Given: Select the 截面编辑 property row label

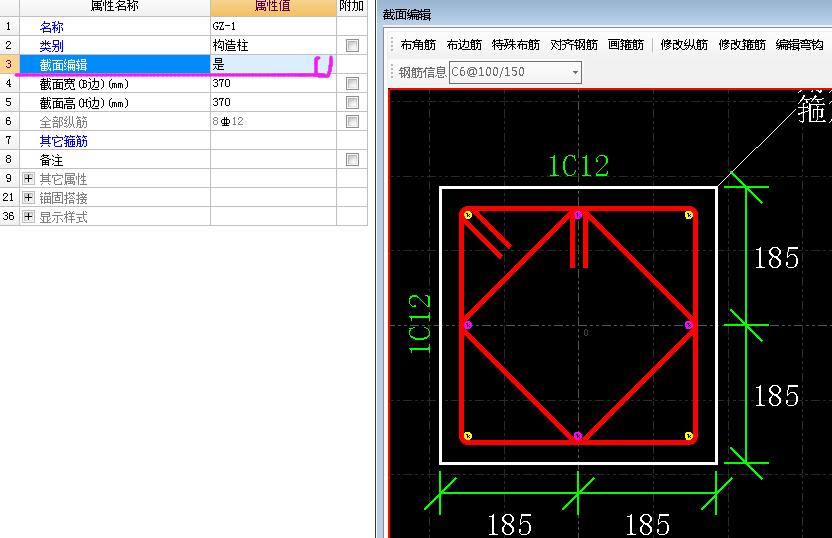Looking at the screenshot, I should [x=63, y=65].
